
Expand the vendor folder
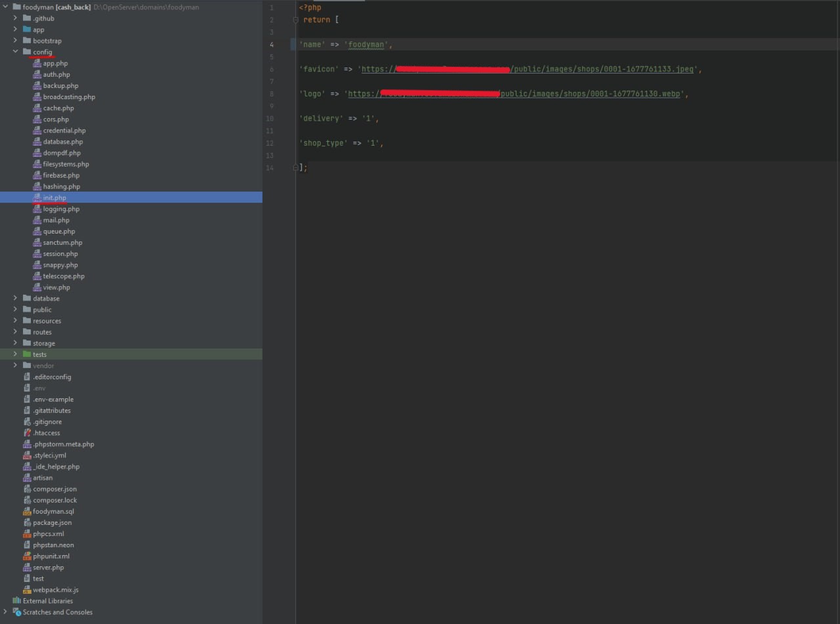point(16,365)
